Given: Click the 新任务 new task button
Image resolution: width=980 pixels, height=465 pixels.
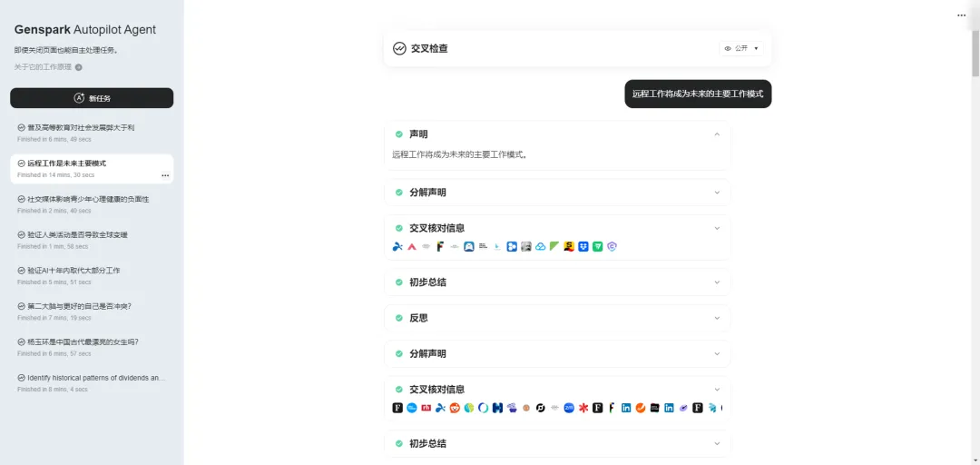Looking at the screenshot, I should coord(92,98).
